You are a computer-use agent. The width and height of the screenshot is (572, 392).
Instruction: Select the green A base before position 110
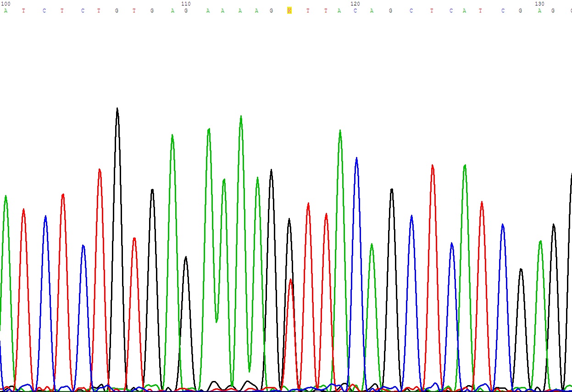click(x=172, y=11)
